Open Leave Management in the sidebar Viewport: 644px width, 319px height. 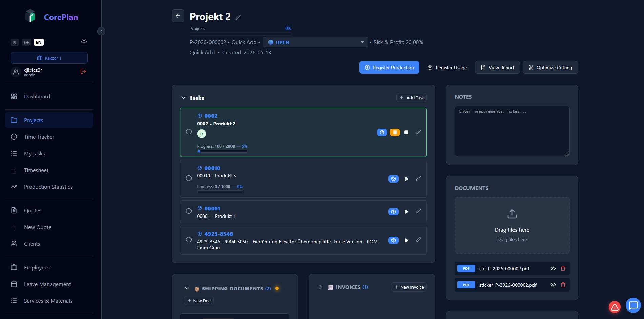coord(49,284)
